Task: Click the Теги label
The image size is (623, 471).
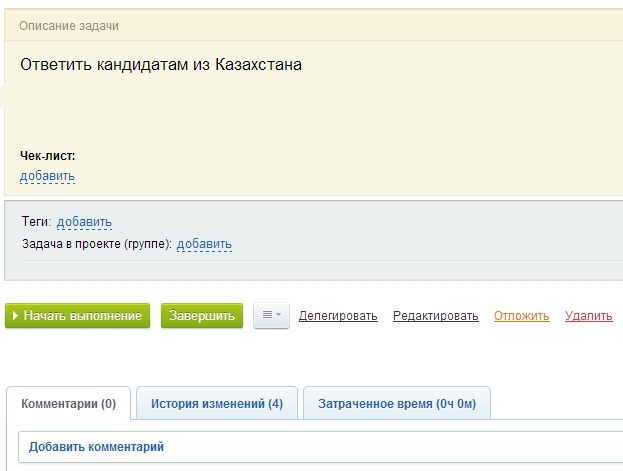Action: coord(36,221)
